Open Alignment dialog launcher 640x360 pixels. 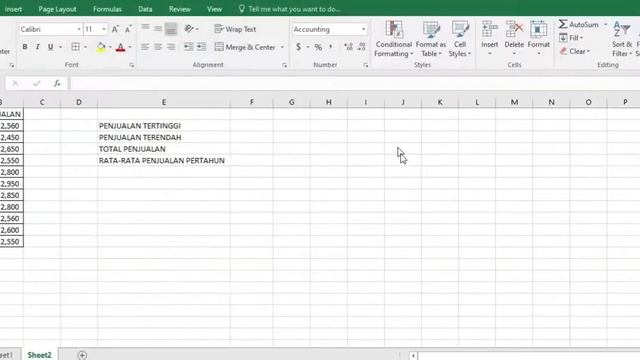coord(284,65)
